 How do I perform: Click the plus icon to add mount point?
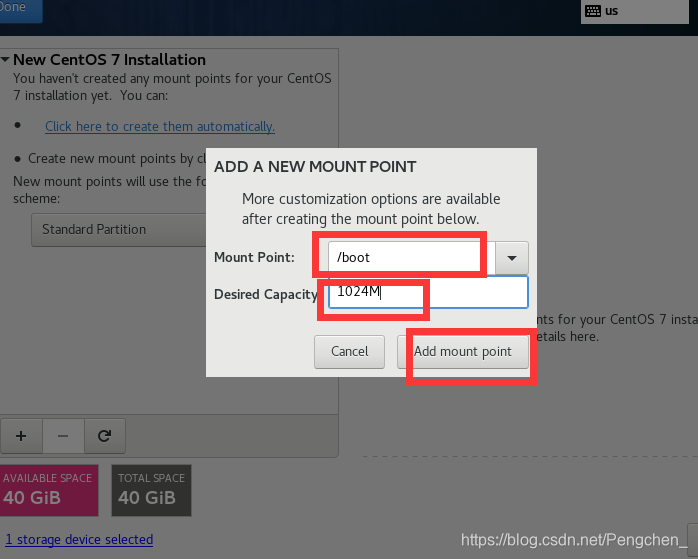coord(21,436)
